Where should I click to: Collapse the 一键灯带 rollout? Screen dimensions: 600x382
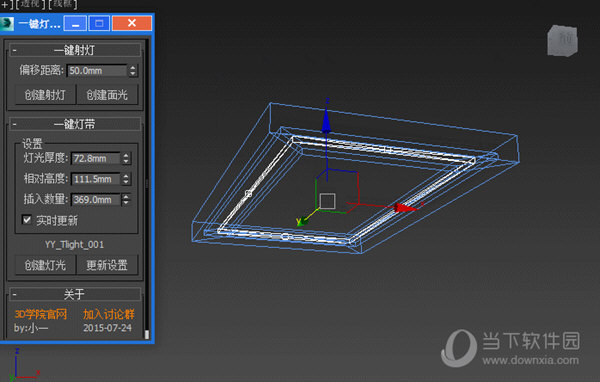coord(75,124)
